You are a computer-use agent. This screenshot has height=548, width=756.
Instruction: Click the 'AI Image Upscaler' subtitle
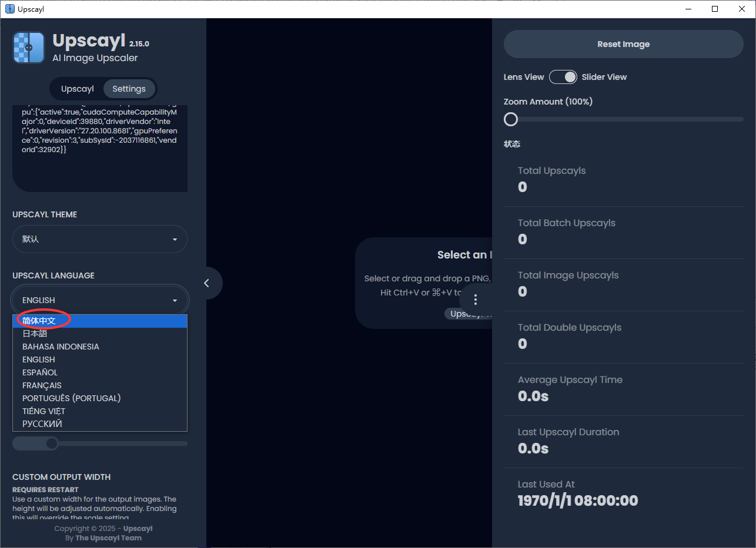[x=95, y=58]
